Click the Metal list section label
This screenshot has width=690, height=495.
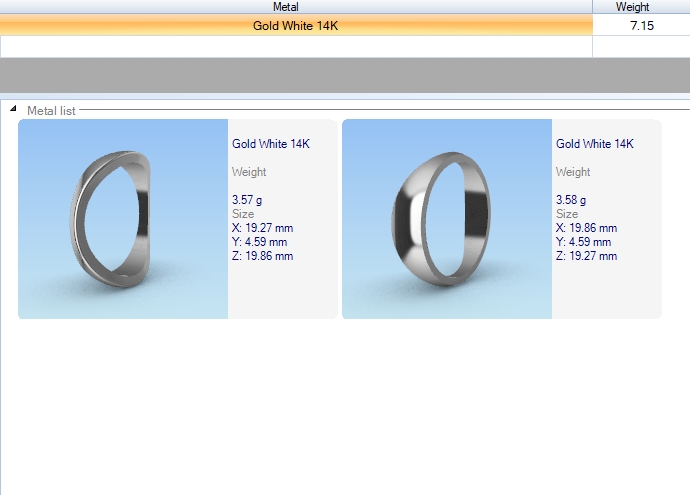click(x=51, y=110)
